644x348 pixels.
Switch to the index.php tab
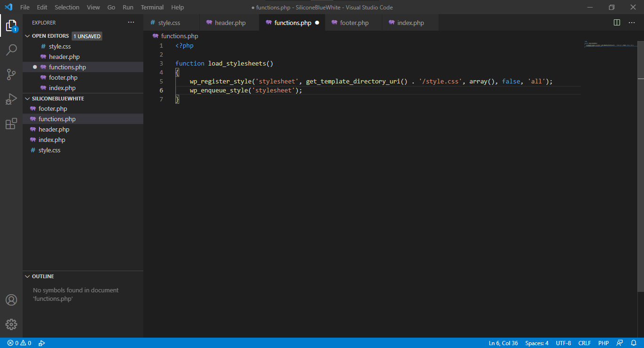point(410,23)
